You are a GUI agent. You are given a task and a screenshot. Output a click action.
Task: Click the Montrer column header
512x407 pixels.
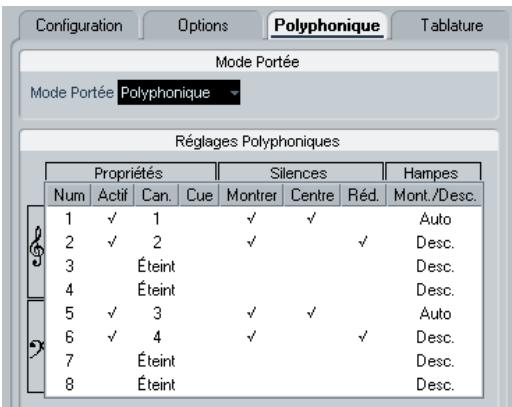tap(251, 195)
